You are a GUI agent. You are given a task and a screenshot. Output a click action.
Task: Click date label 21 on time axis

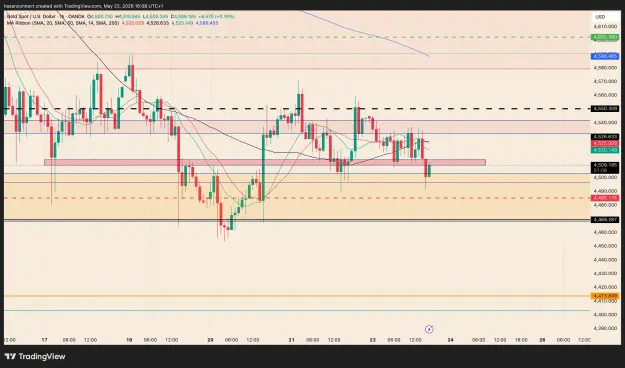(x=291, y=340)
